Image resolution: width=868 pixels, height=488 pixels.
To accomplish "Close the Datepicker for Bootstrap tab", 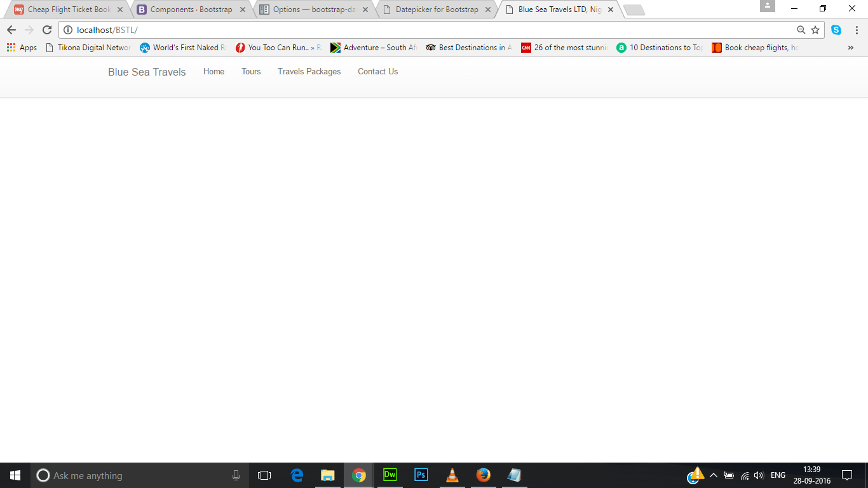I will click(x=488, y=10).
